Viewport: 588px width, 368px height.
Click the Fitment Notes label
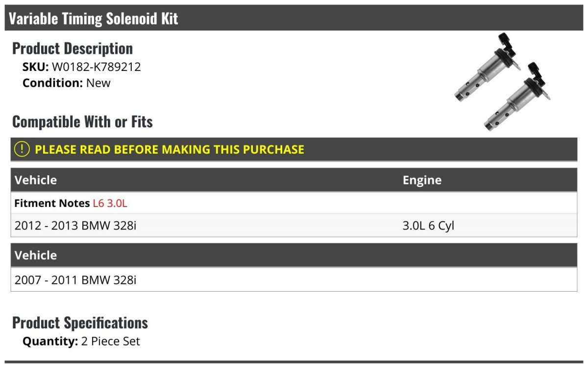pos(52,203)
